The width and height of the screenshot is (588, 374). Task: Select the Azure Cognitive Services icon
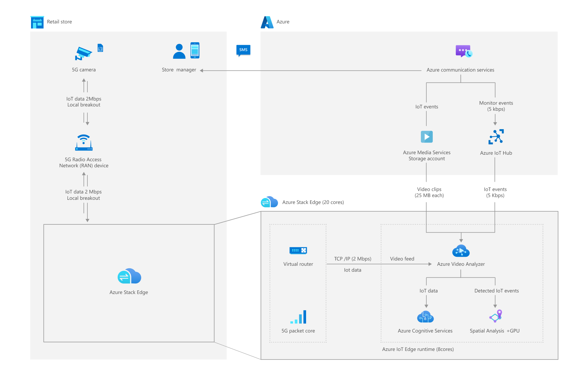(x=425, y=317)
